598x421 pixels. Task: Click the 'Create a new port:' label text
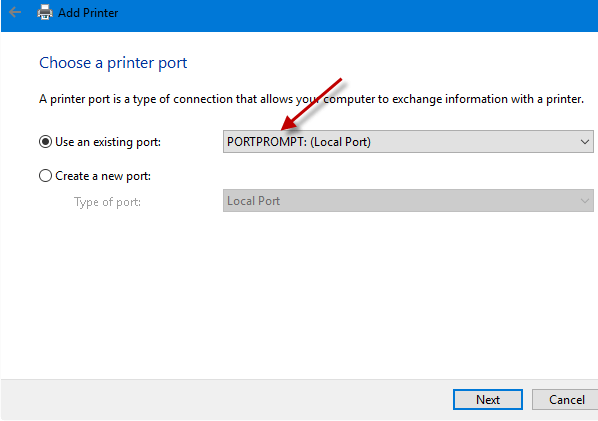103,176
